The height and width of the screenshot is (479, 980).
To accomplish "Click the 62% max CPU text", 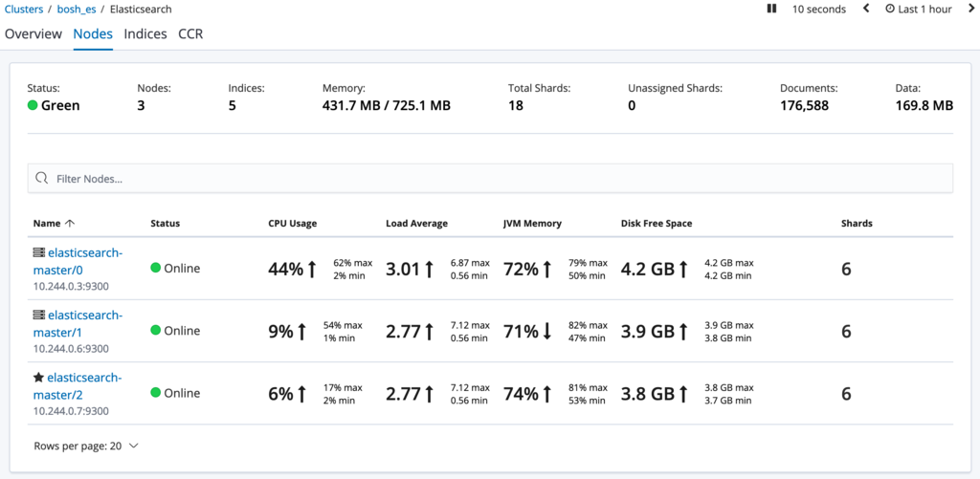I will point(352,263).
